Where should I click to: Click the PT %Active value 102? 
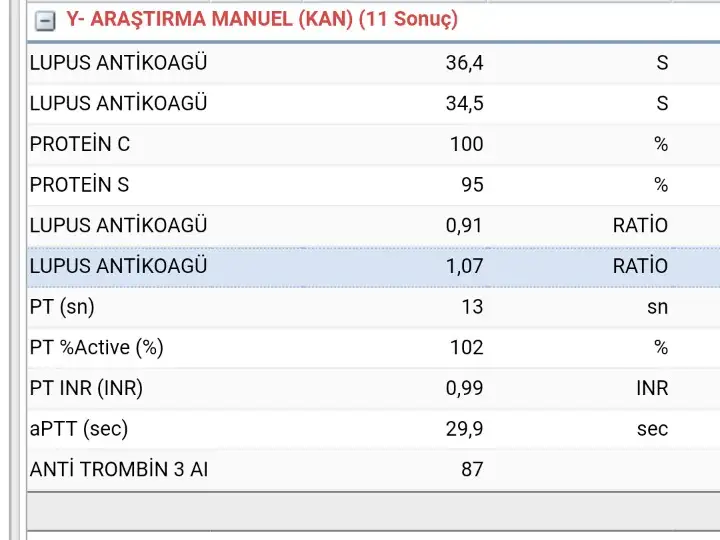pos(466,347)
